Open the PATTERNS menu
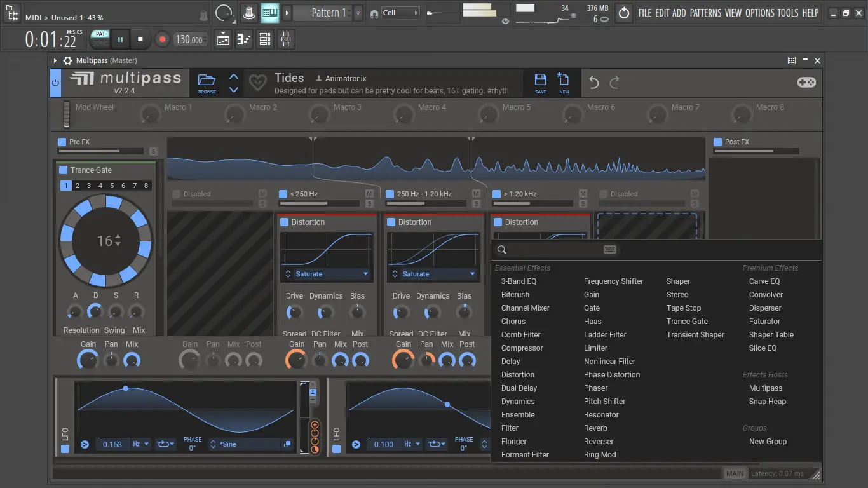Image resolution: width=868 pixels, height=488 pixels. (705, 13)
